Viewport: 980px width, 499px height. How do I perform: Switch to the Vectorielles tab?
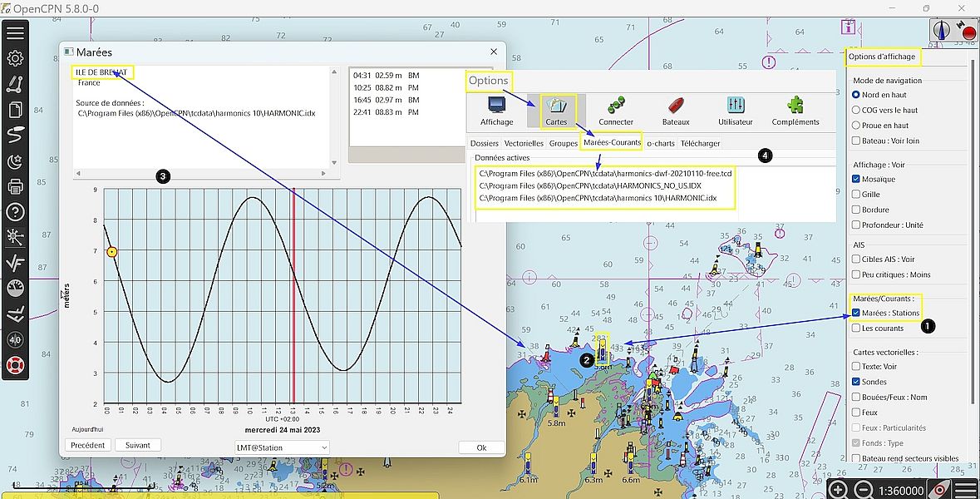click(524, 143)
